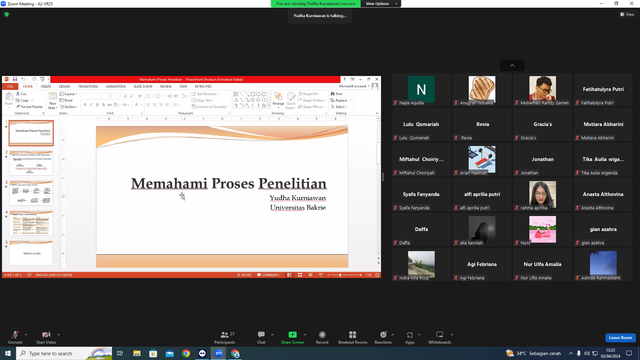Click Arrange in Drawing group
Screen dimensions: 640x360
coord(278,100)
